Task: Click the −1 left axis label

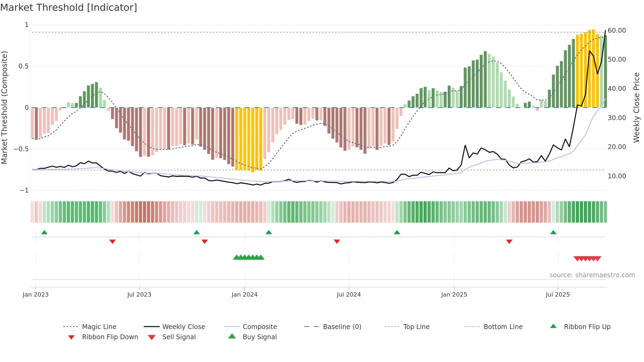Action: [24, 190]
